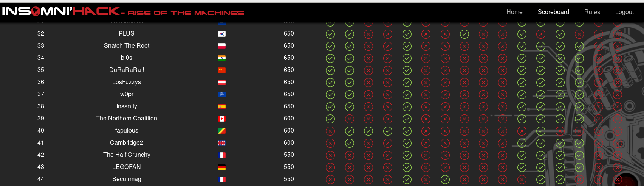Image resolution: width=644 pixels, height=186 pixels.
Task: Select the team name The Northern Coalition
Action: pos(127,119)
